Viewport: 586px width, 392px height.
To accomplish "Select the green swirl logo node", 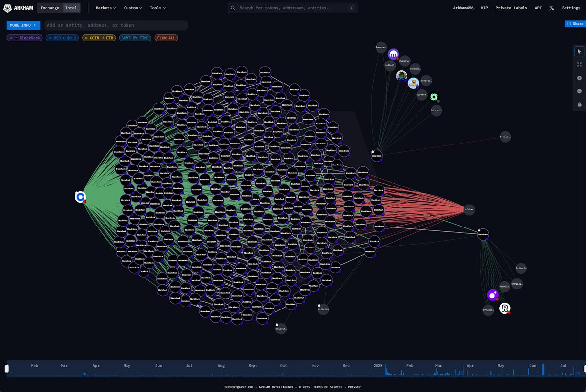I will (434, 97).
